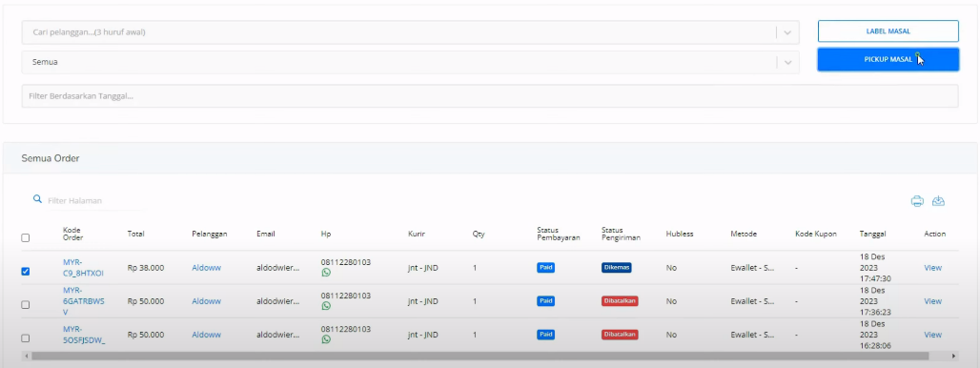Click the Paid badge in MYR-C9_8HTXOI row

click(545, 267)
